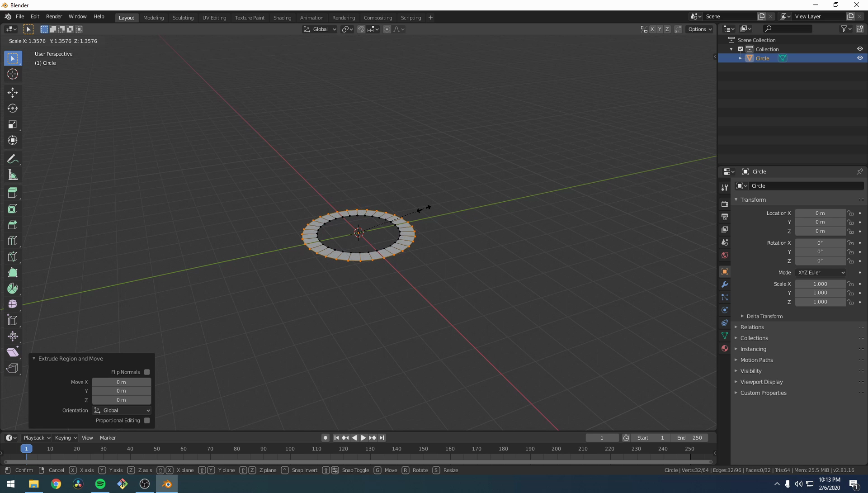Switch to the Sculpting workspace tab
Screen dimensions: 868x493
pyautogui.click(x=183, y=18)
